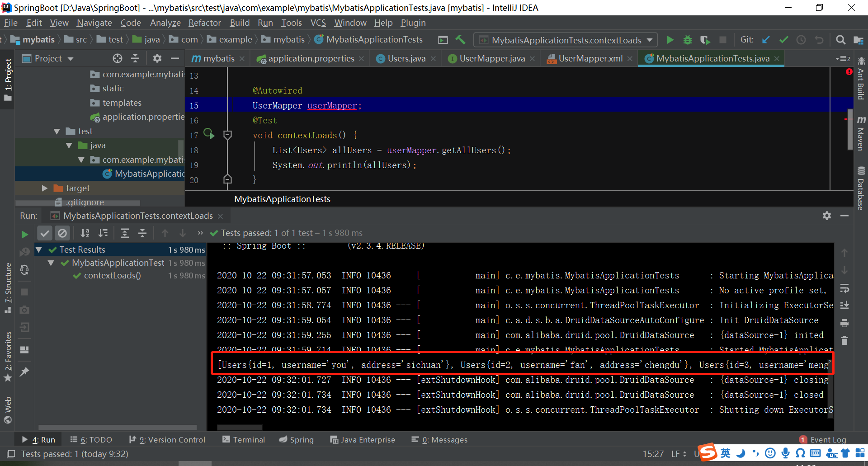Toggle sorting tests by duration
The height and width of the screenshot is (466, 868).
(103, 233)
